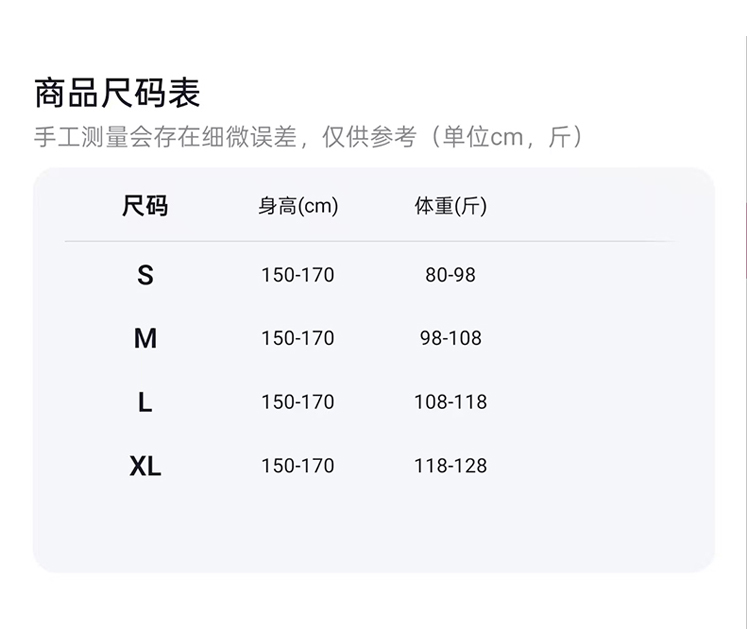The height and width of the screenshot is (629, 750).
Task: Click weight value 118-128
Action: (451, 466)
